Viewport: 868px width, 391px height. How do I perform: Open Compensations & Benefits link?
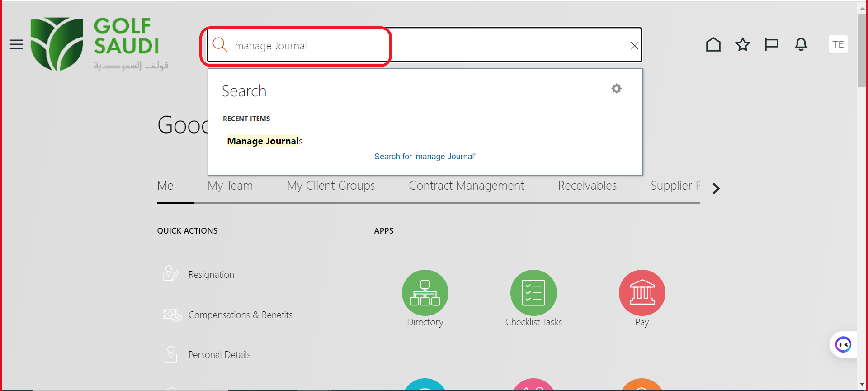pyautogui.click(x=240, y=315)
